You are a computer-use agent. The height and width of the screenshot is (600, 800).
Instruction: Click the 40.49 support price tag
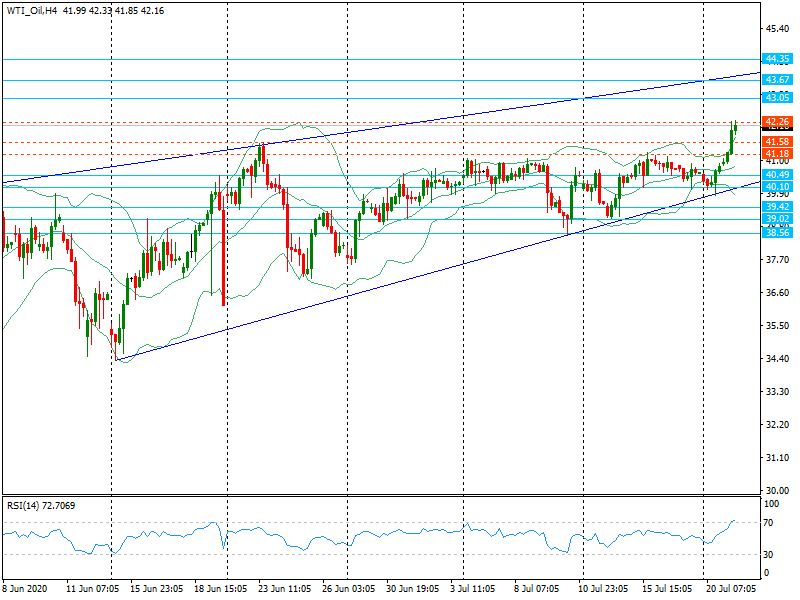coord(777,175)
